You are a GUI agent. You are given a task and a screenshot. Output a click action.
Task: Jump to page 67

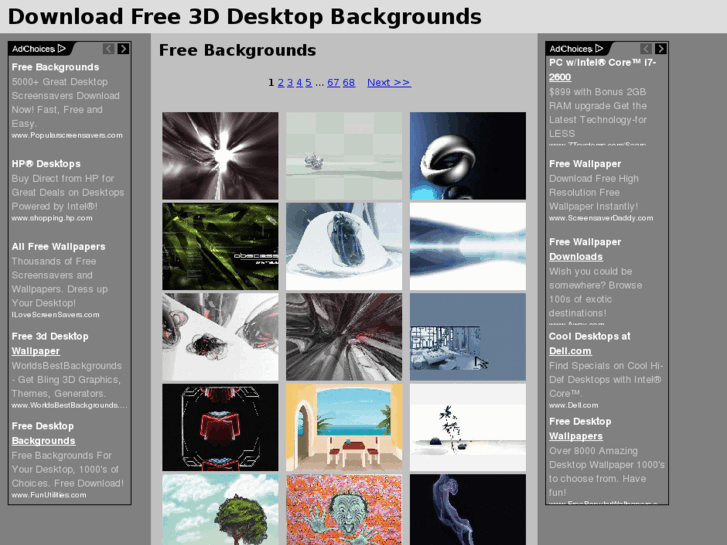tap(333, 83)
